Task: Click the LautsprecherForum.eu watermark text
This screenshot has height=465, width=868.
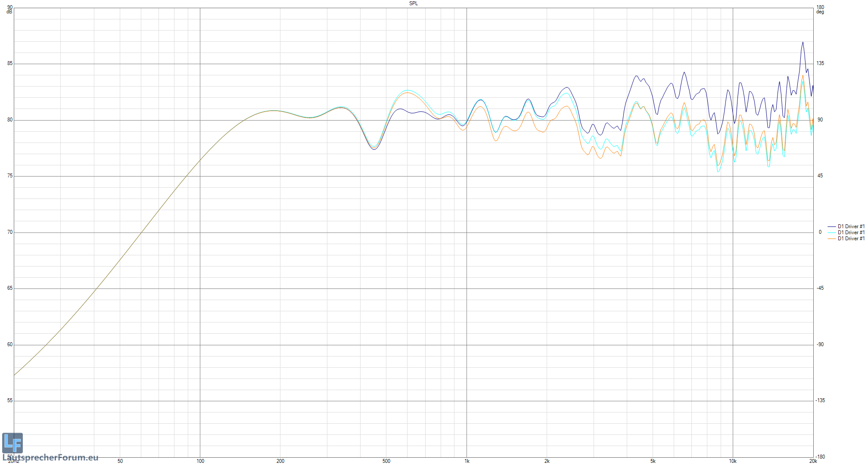Action: [52, 458]
